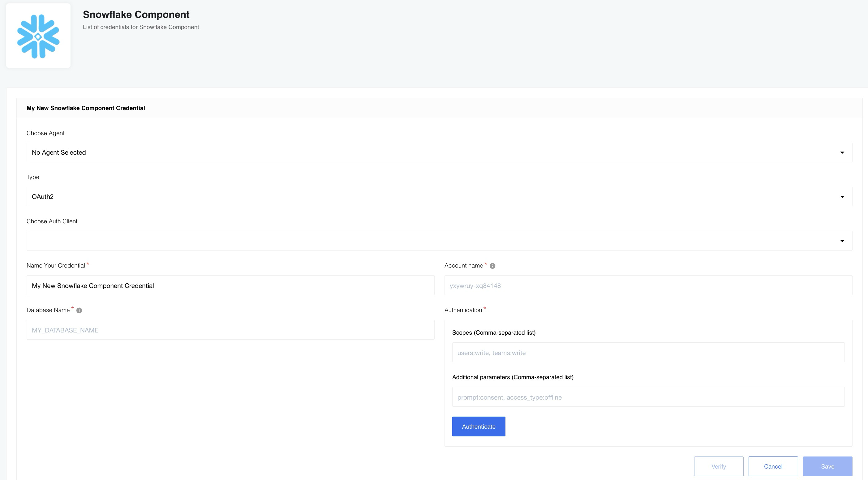
Task: Click the Save button
Action: pos(827,466)
